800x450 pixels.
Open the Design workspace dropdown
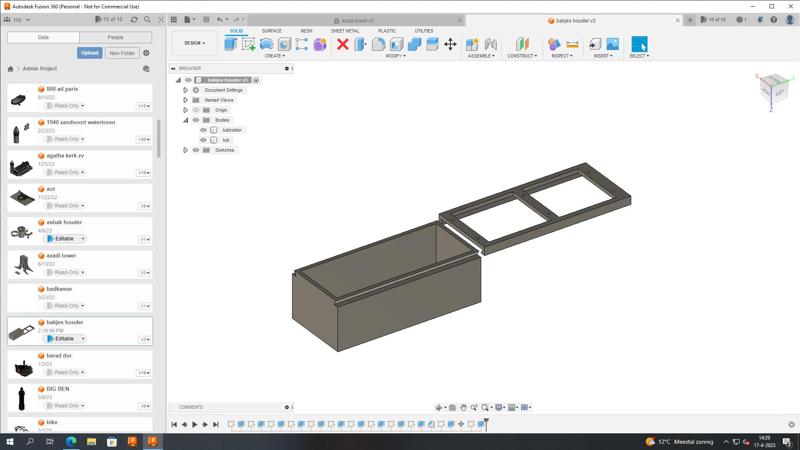(194, 43)
